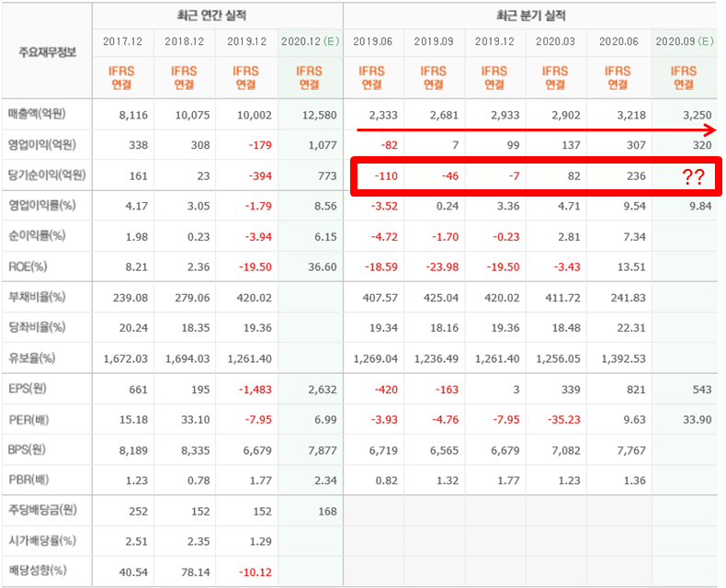
Task: Select the 영업이익률(%) row label
Action: (x=42, y=206)
